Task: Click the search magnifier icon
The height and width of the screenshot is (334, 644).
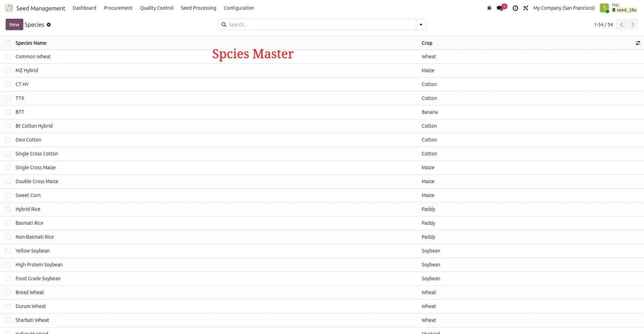Action: pyautogui.click(x=224, y=25)
